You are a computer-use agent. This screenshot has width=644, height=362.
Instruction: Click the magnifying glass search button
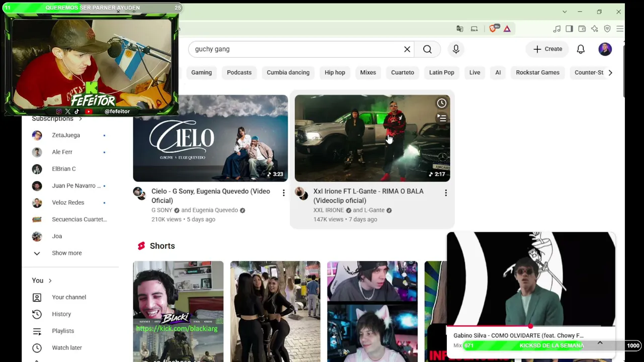tap(427, 49)
